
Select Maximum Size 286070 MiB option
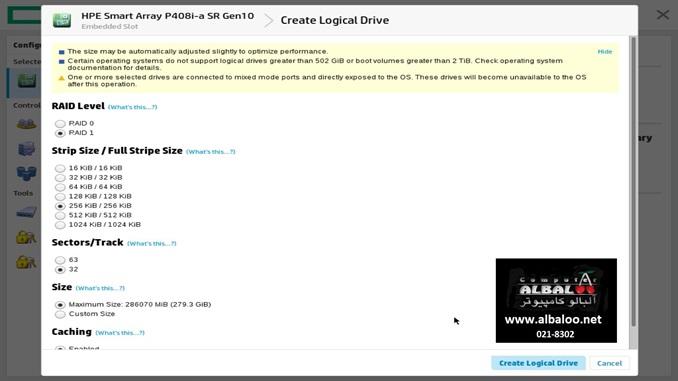(60, 305)
